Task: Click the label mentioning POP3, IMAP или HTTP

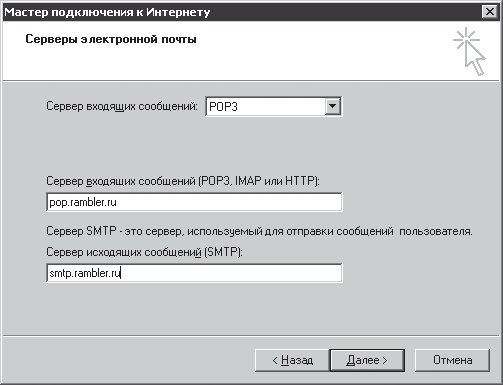Action: point(183,181)
